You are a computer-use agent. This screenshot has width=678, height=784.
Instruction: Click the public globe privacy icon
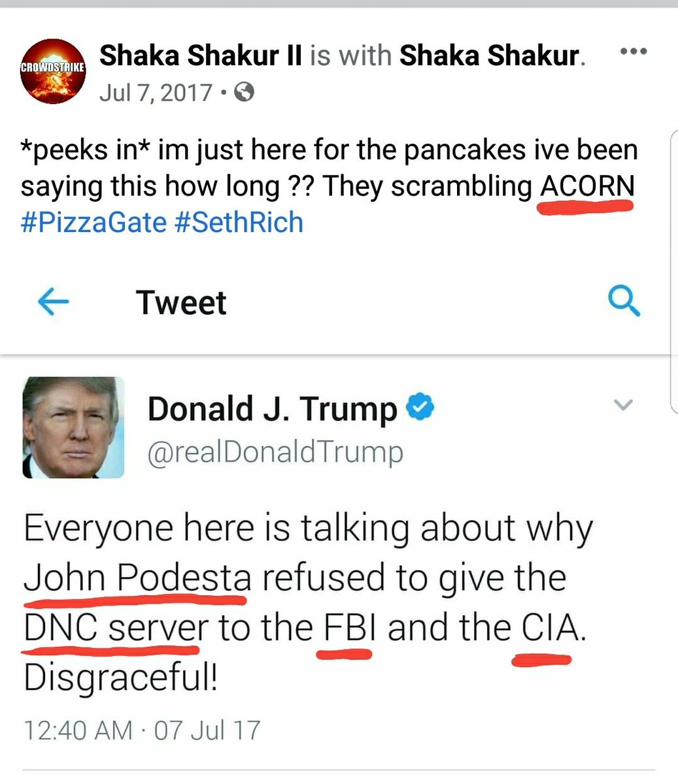coord(244,93)
